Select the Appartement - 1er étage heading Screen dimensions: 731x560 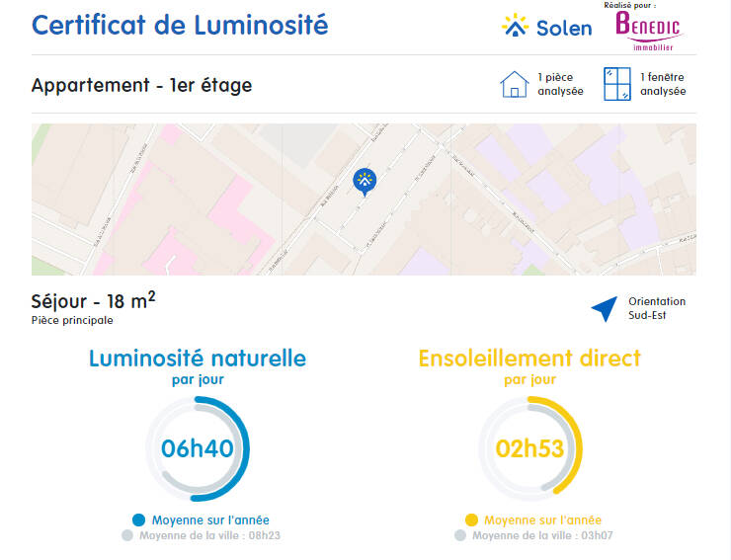click(141, 85)
